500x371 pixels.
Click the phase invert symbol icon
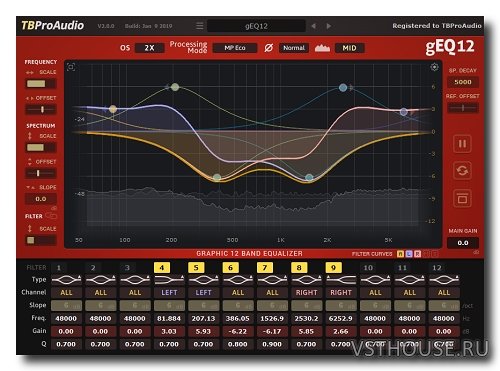269,48
